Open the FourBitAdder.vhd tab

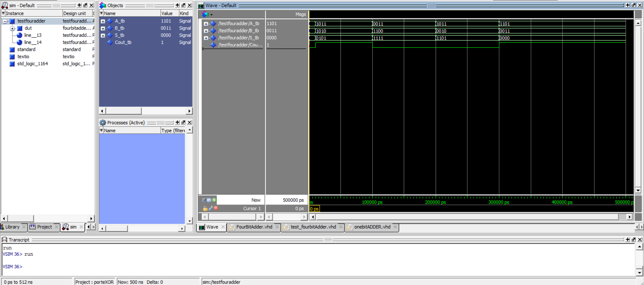pyautogui.click(x=254, y=227)
